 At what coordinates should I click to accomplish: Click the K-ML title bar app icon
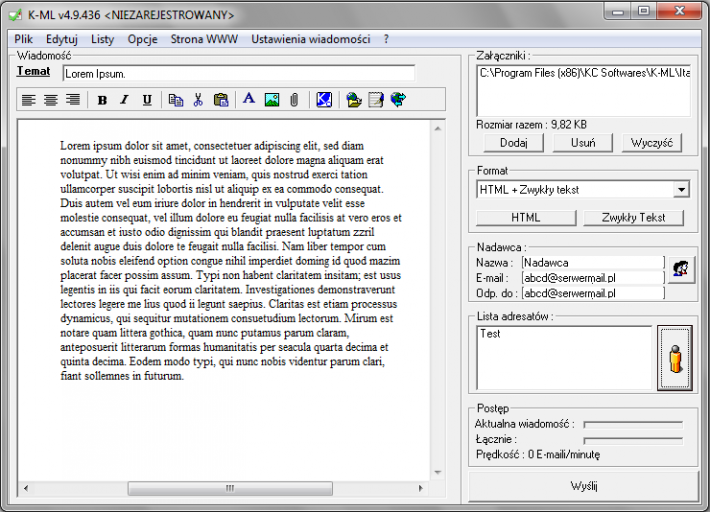point(15,15)
